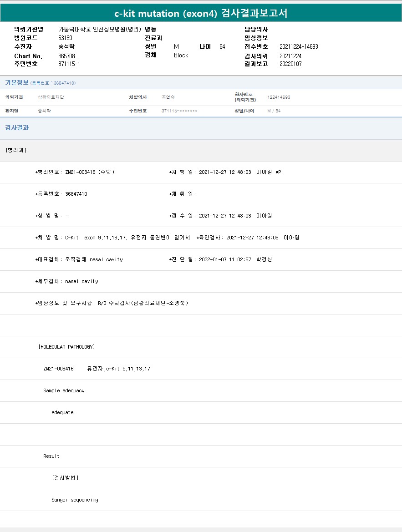Screen dimensions: 402x532
Task: Select 육안검사 timestamp line
Action: click(248, 238)
